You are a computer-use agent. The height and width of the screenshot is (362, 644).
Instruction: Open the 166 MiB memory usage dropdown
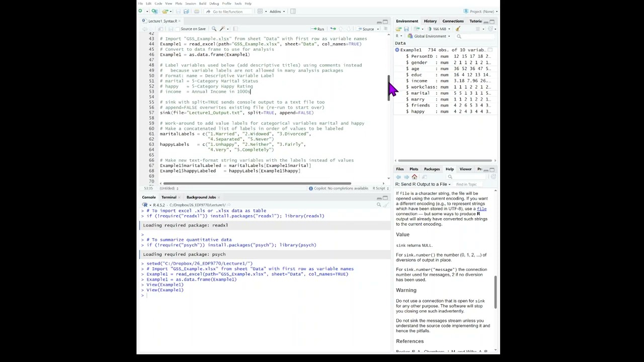click(x=439, y=29)
